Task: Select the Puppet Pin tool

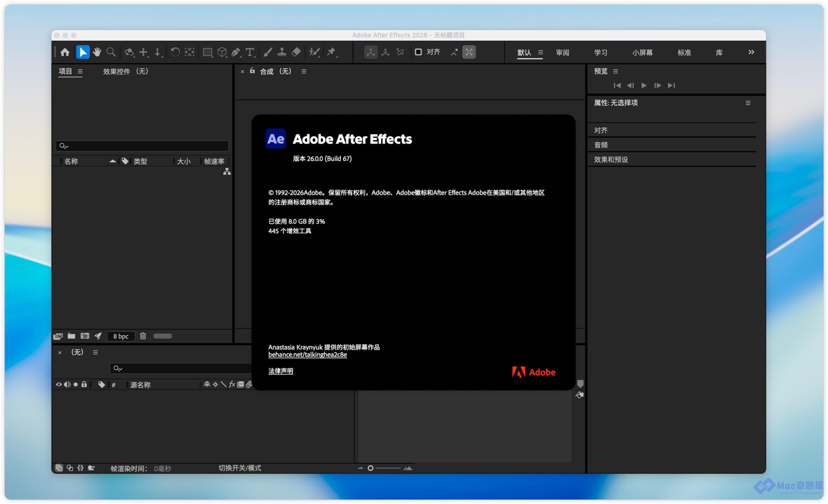Action: 331,52
